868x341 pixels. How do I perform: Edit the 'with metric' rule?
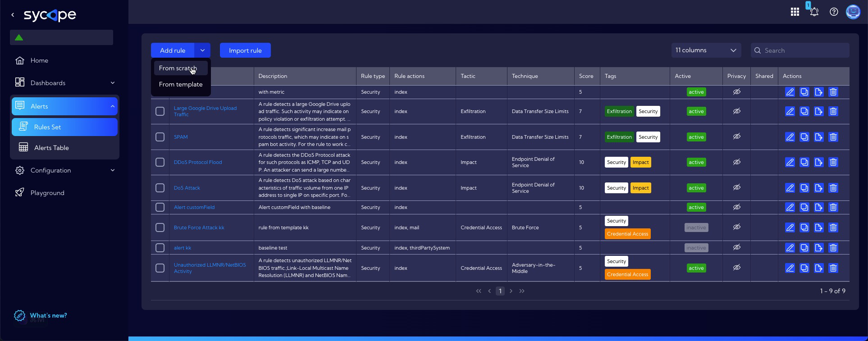[790, 92]
